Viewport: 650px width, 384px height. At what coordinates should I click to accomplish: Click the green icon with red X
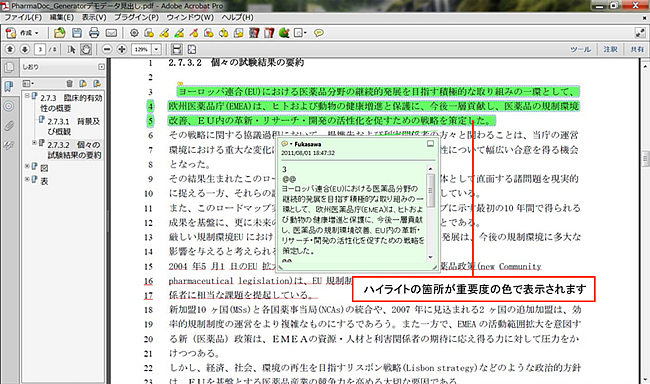pos(284,33)
